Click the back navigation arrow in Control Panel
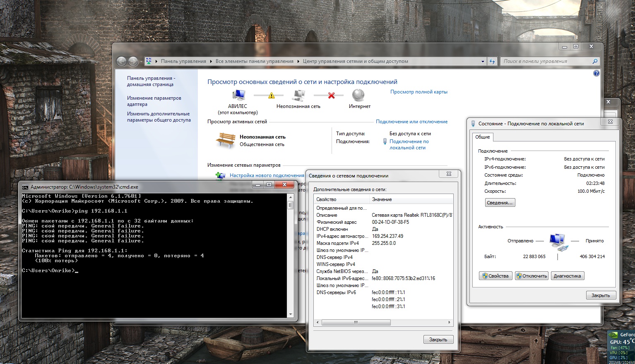This screenshot has height=364, width=635. click(121, 61)
